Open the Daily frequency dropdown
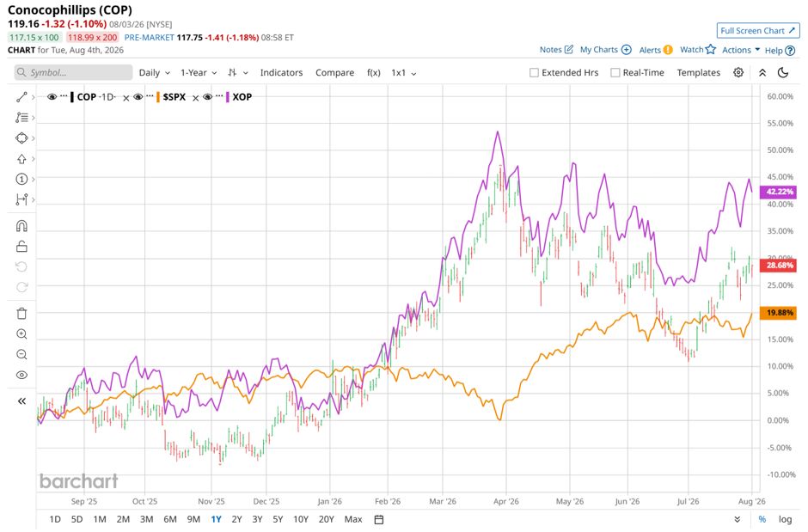 (x=154, y=72)
